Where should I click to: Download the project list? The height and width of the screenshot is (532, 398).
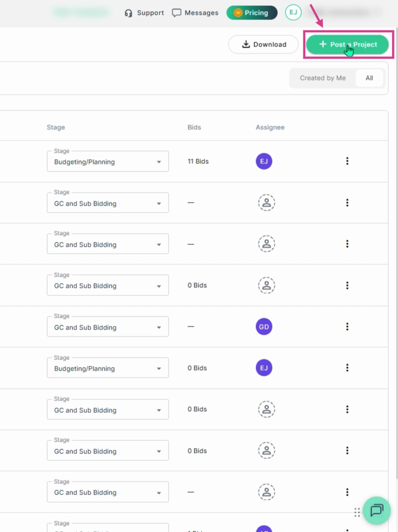click(x=264, y=45)
